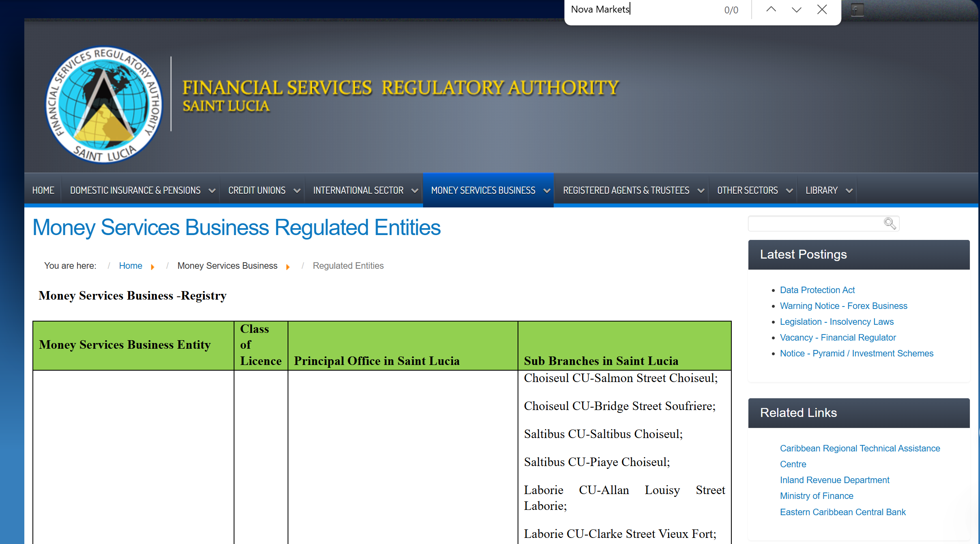Open Eastern Caribbean Central Bank link
980x544 pixels.
(842, 512)
